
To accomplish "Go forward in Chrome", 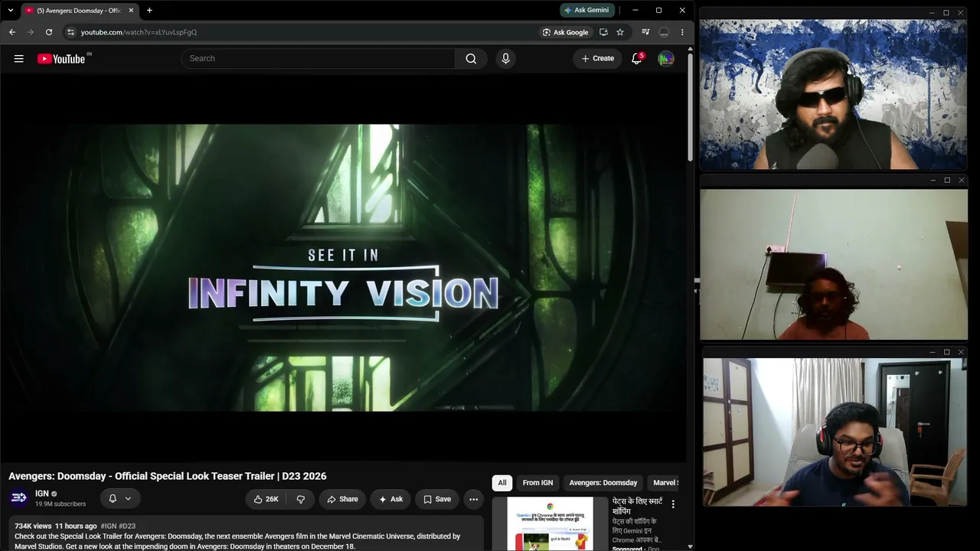I will coord(31,32).
